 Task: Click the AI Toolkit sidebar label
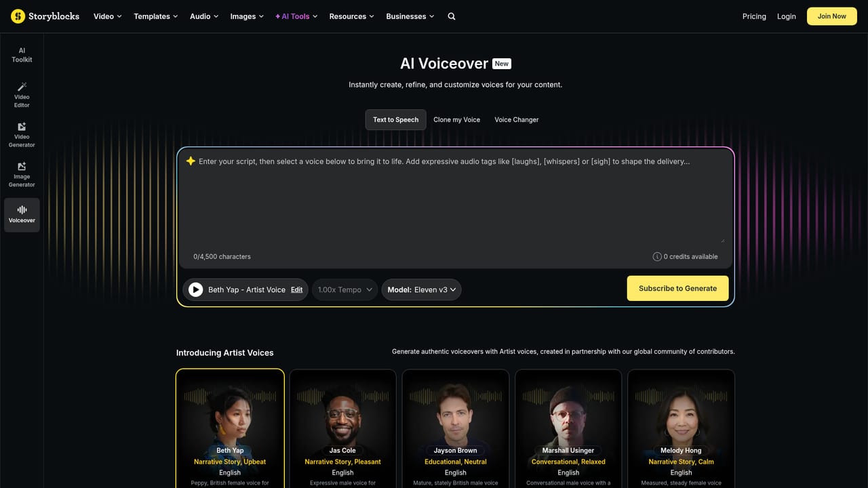22,55
